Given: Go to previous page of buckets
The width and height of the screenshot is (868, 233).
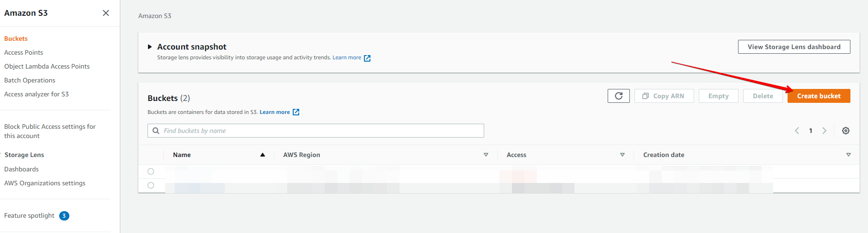Looking at the screenshot, I should 797,131.
